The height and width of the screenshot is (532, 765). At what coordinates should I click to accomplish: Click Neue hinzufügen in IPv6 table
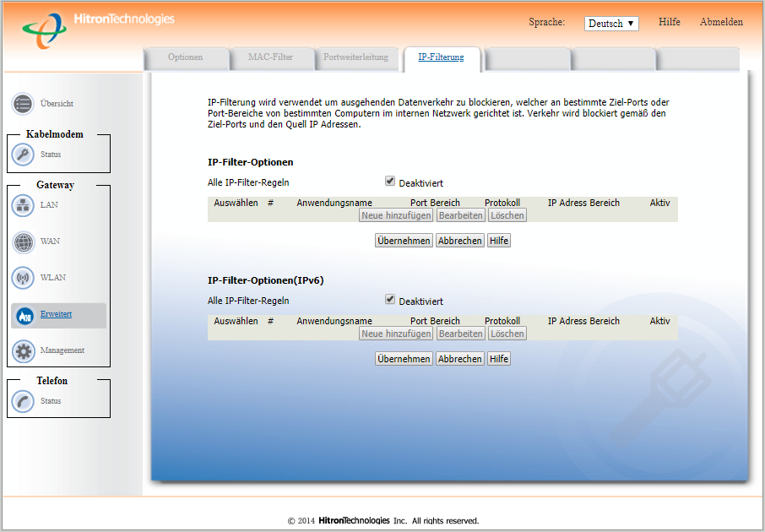[396, 334]
